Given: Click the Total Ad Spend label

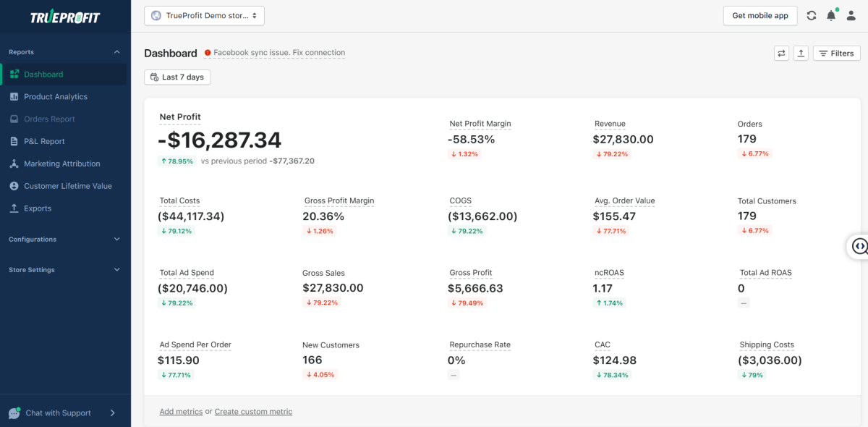Looking at the screenshot, I should click(187, 273).
